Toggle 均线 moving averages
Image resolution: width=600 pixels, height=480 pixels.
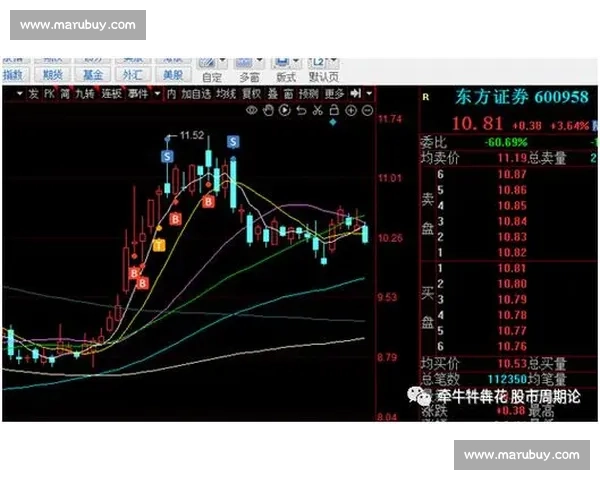[x=226, y=93]
